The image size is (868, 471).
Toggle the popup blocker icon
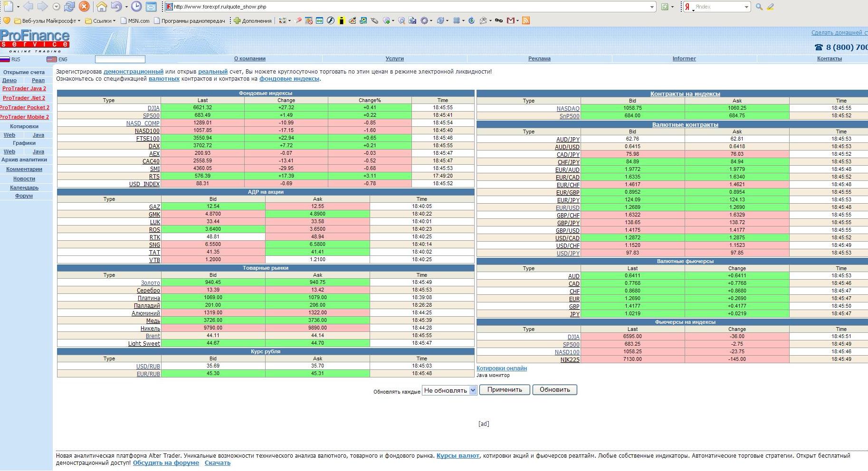click(x=309, y=20)
